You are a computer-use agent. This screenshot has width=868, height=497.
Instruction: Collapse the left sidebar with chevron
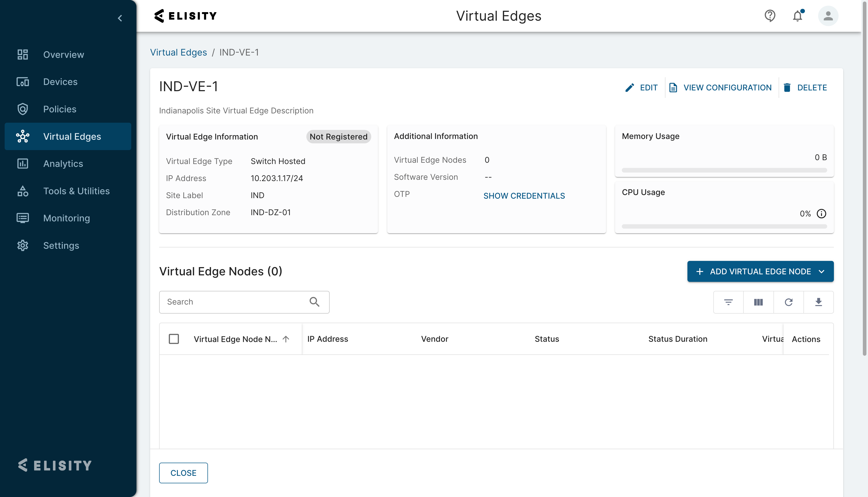click(120, 18)
